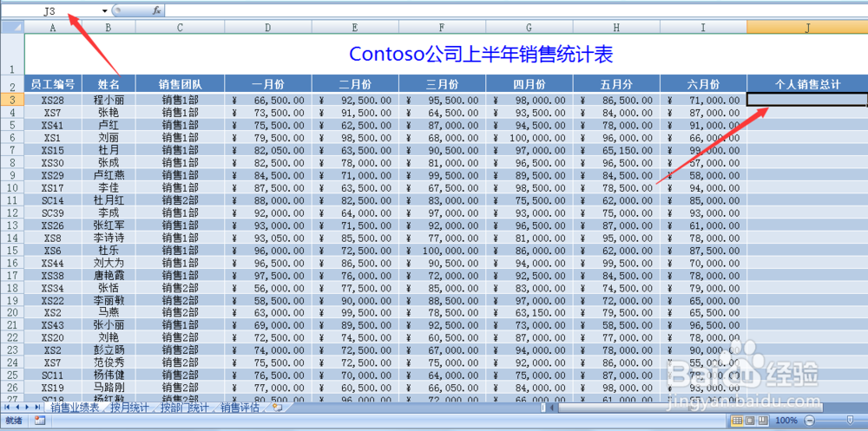Click the 个人销售总计 header cell
This screenshot has width=868, height=431.
point(807,84)
